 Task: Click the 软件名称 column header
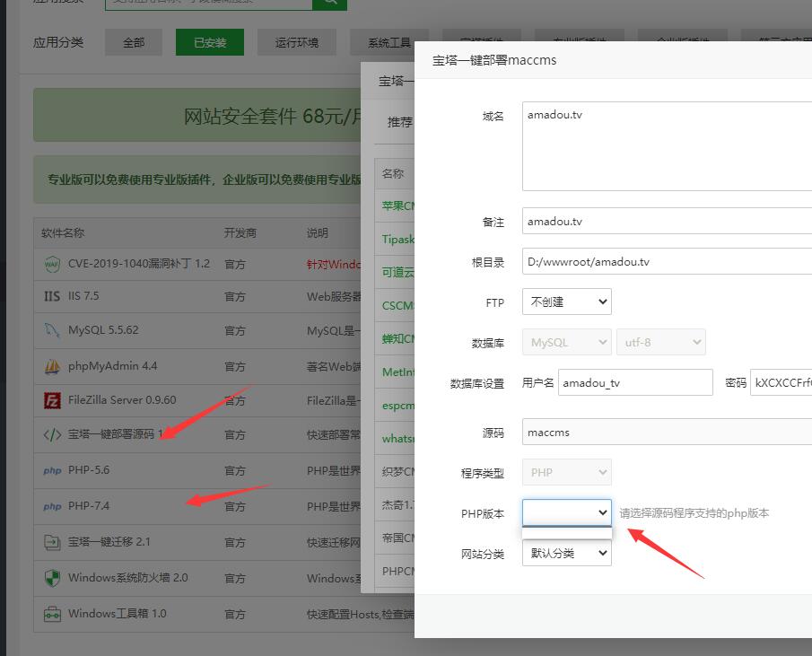[x=63, y=233]
